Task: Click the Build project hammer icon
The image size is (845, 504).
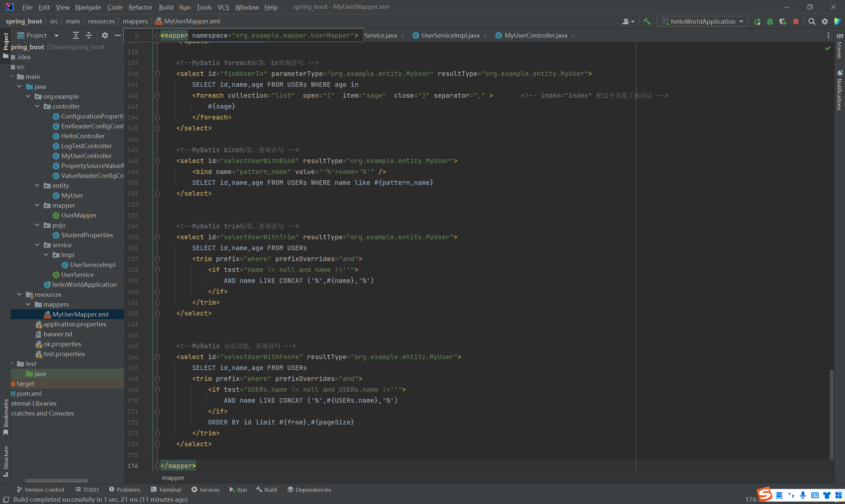Action: (647, 21)
